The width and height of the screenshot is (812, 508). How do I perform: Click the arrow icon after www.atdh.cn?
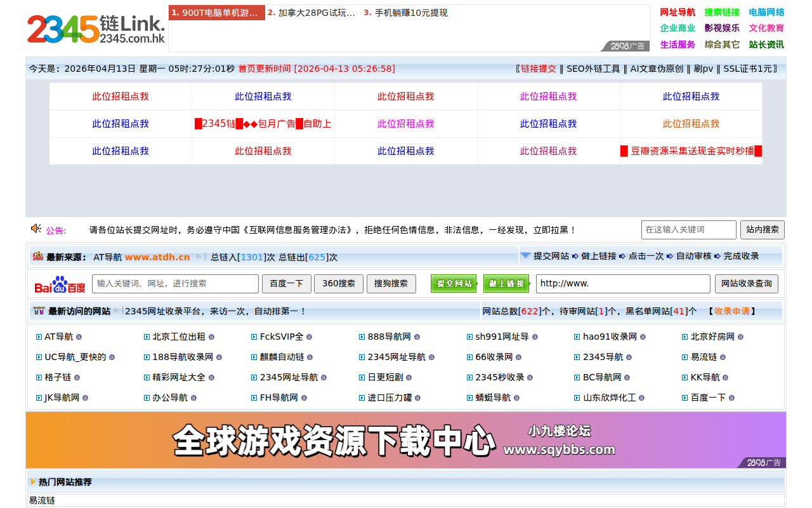pyautogui.click(x=197, y=257)
